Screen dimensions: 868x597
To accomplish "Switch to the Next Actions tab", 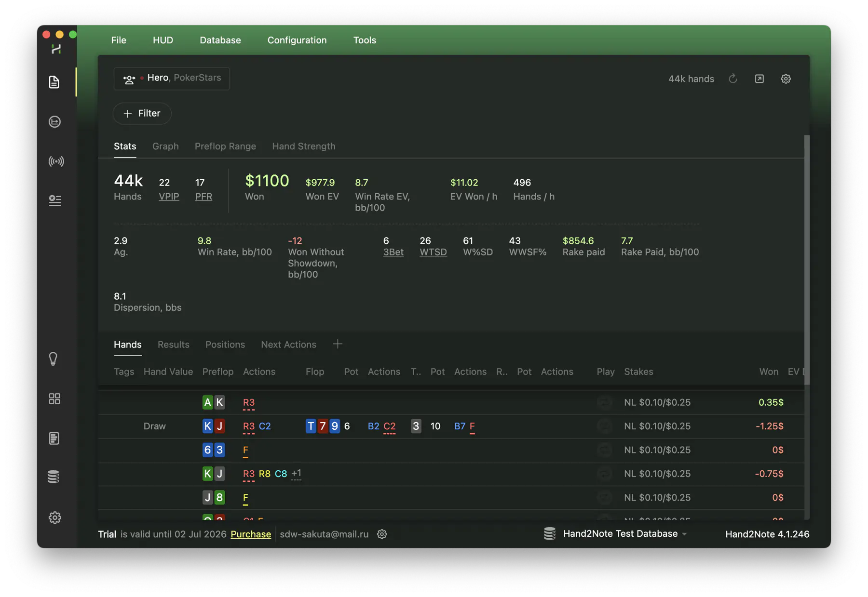I will [289, 345].
